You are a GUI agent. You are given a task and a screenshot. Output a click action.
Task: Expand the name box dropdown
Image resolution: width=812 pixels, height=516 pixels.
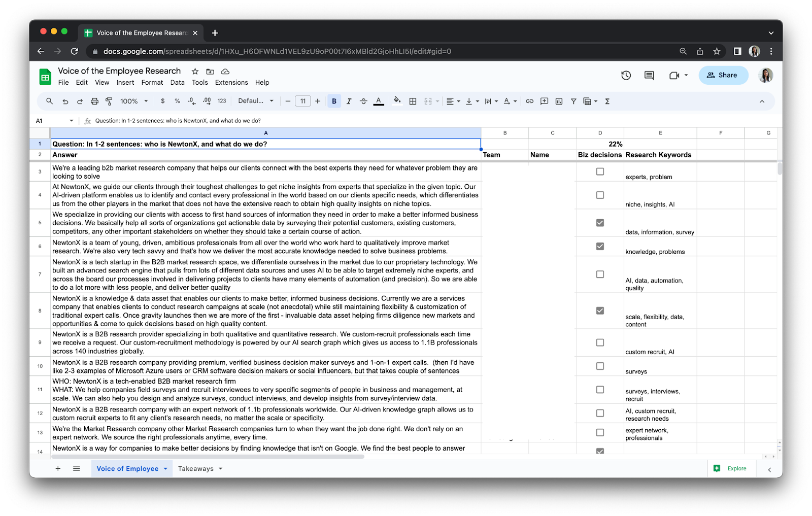point(71,121)
